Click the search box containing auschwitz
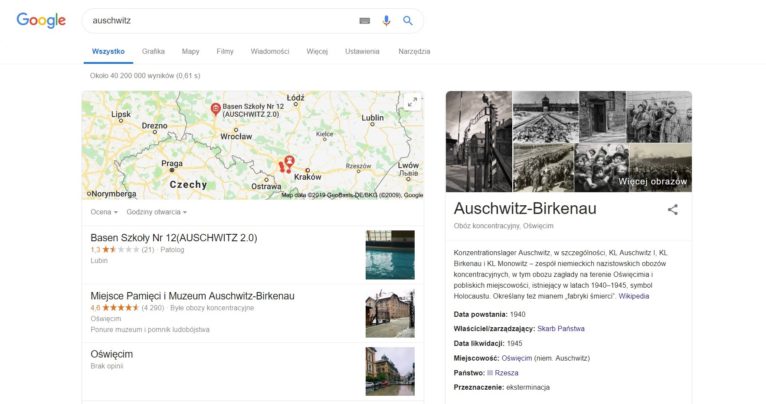 click(220, 20)
